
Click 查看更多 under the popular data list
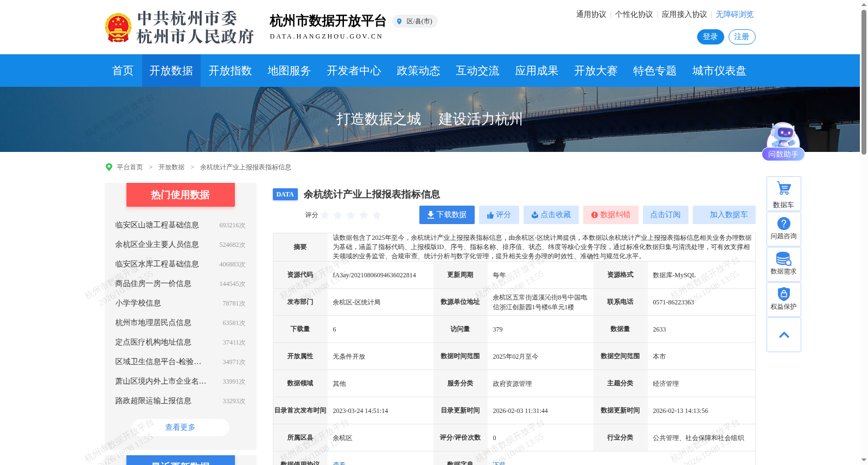click(181, 428)
